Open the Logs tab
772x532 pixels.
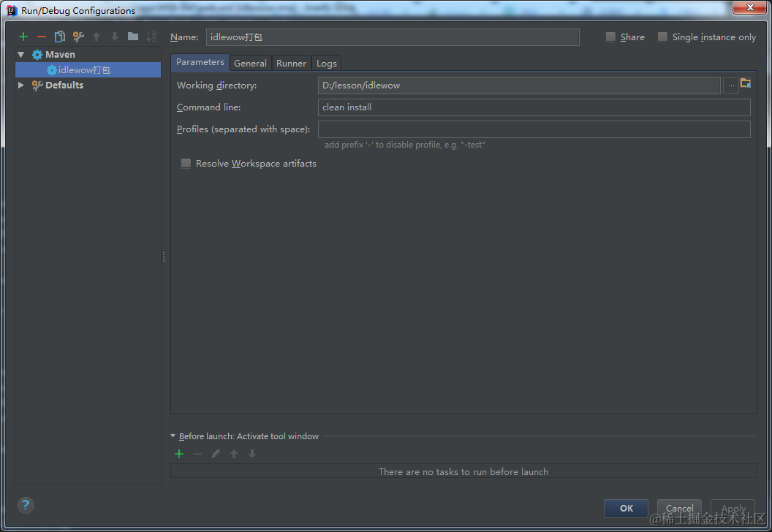click(x=327, y=63)
